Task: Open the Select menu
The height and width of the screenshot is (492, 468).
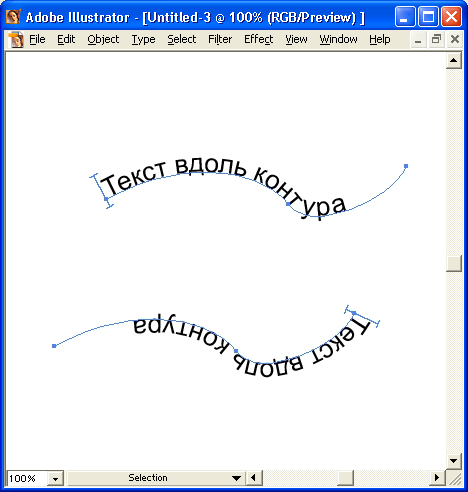Action: tap(182, 39)
